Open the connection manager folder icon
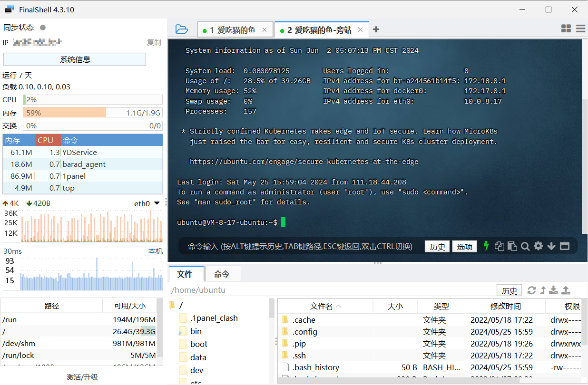Screen dimensions: 588x385 click(x=181, y=29)
